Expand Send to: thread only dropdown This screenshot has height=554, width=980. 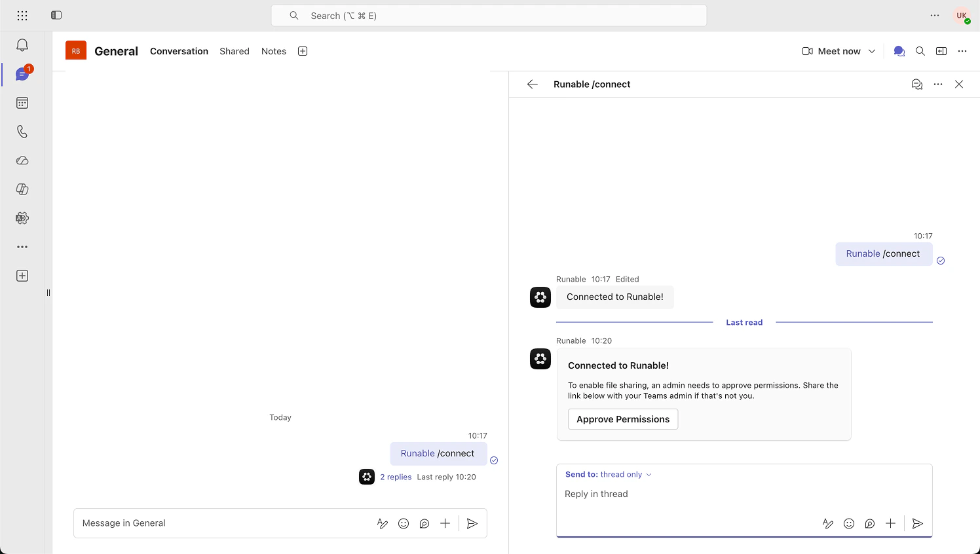609,474
